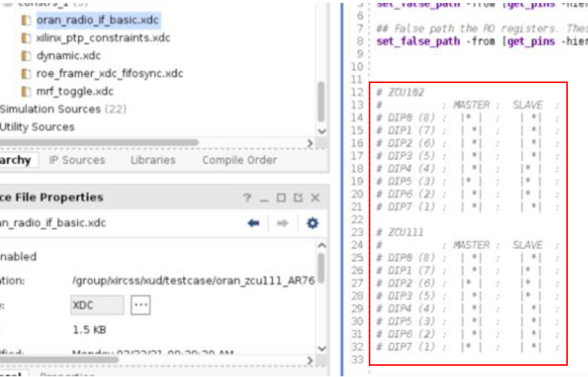The height and width of the screenshot is (377, 588).
Task: Switch to the Libraries tab
Action: pyautogui.click(x=153, y=160)
